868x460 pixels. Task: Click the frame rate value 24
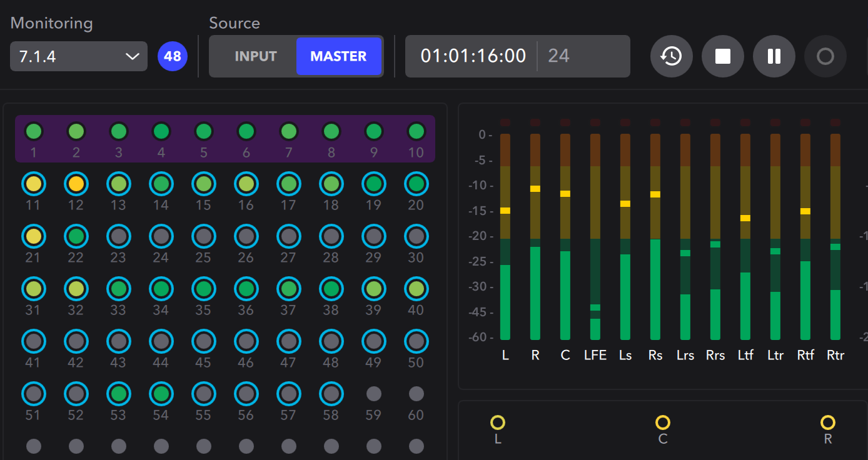[558, 56]
